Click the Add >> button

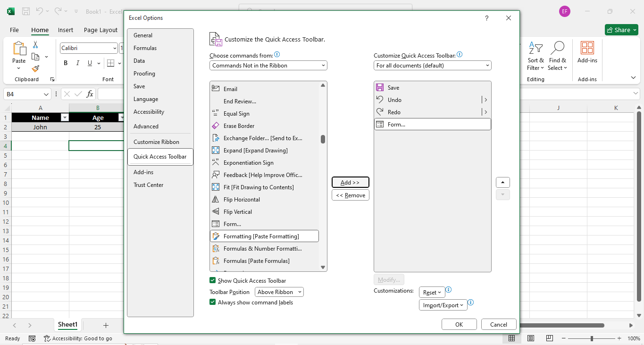pos(350,183)
